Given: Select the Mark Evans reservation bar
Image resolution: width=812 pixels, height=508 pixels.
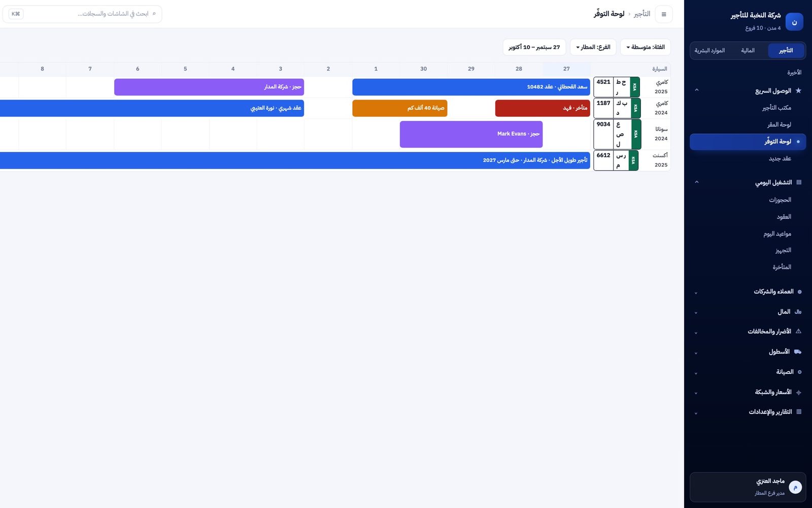Looking at the screenshot, I should pos(471,134).
